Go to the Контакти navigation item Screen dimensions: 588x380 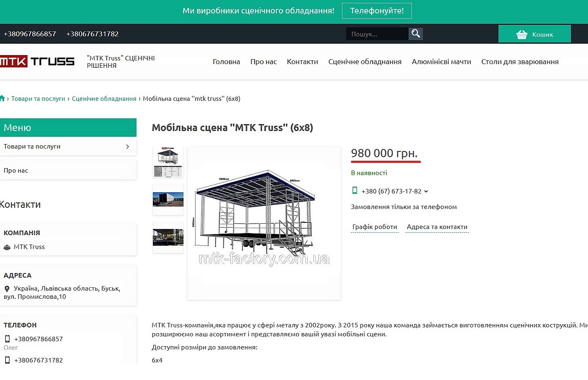click(x=302, y=62)
